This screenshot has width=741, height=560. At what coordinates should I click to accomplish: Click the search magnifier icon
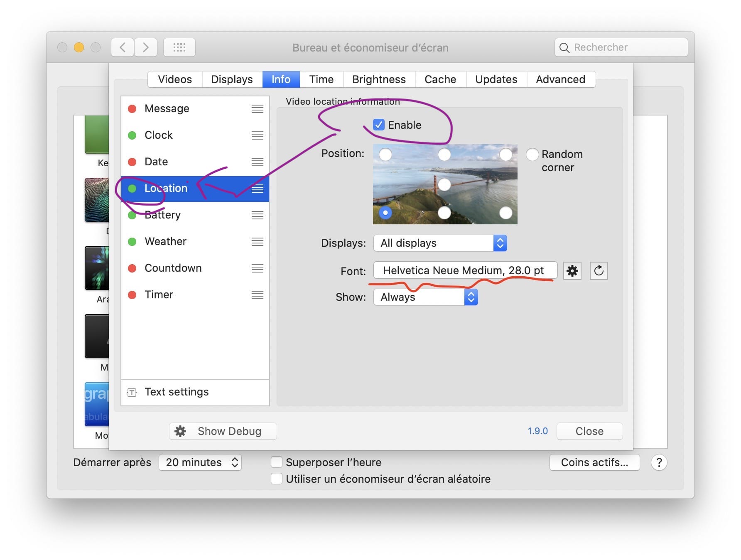pyautogui.click(x=564, y=48)
